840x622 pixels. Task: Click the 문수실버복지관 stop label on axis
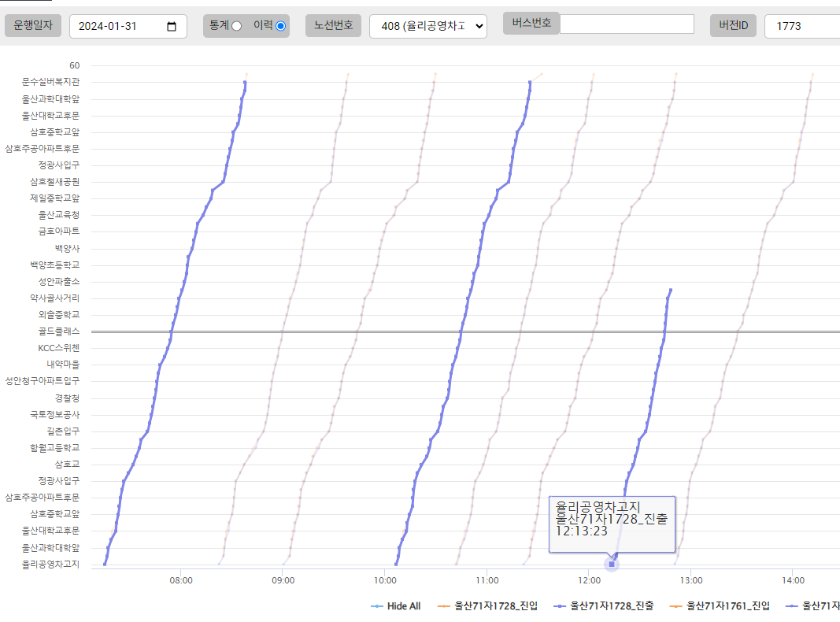pyautogui.click(x=50, y=82)
